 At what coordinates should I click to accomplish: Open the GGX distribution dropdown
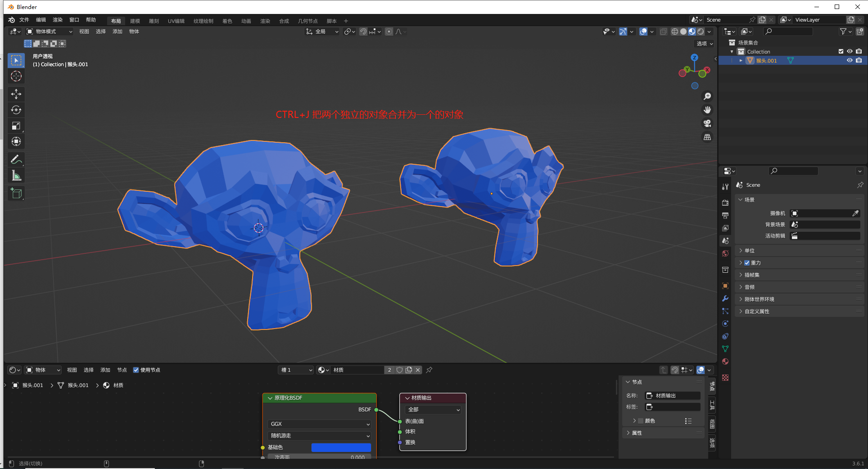(x=319, y=424)
